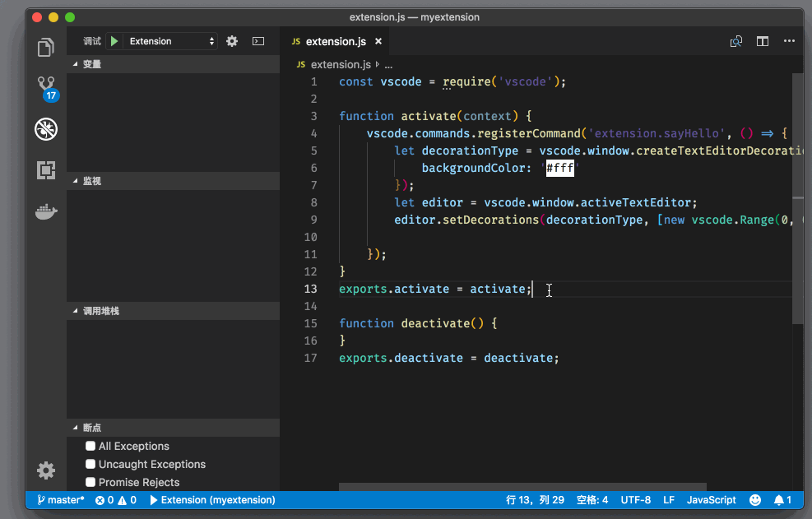Viewport: 812px width, 519px height.
Task: Toggle the Promise Rejects checkbox
Action: (90, 482)
